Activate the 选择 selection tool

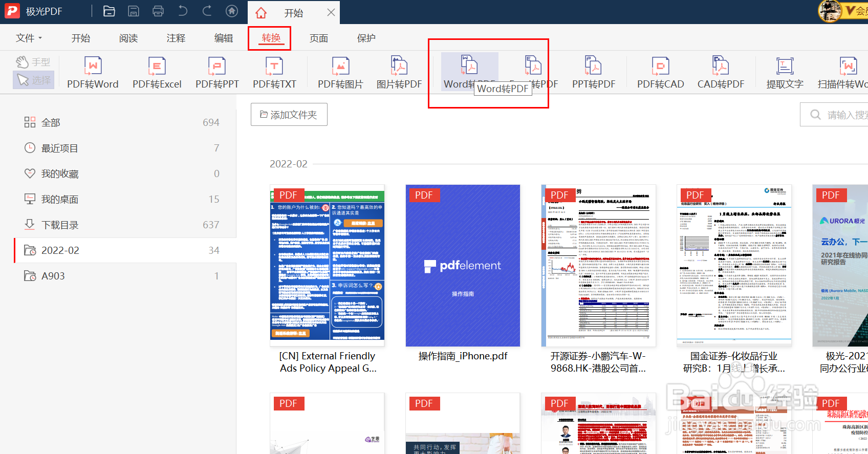pyautogui.click(x=33, y=80)
